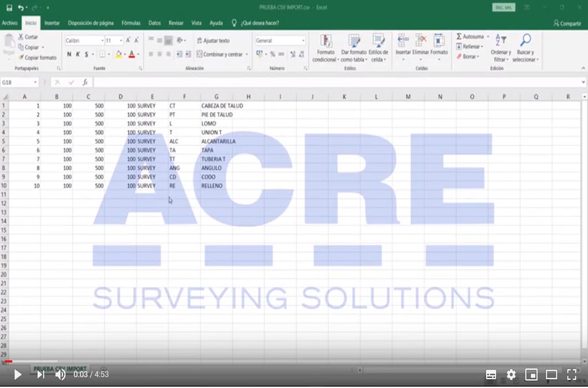Click the increase decimal icon
Screen dimensions: 588x388
coord(292,54)
